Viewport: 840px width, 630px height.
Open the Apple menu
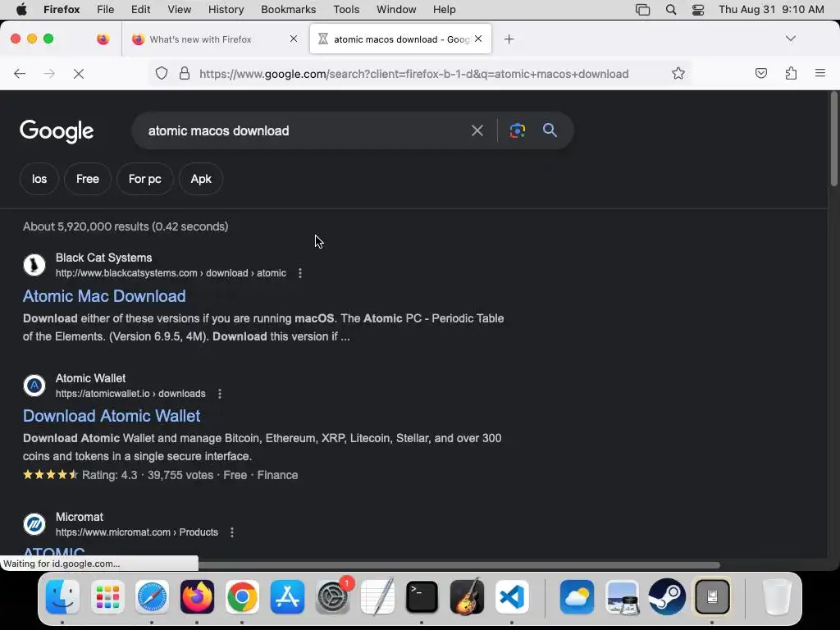(21, 9)
